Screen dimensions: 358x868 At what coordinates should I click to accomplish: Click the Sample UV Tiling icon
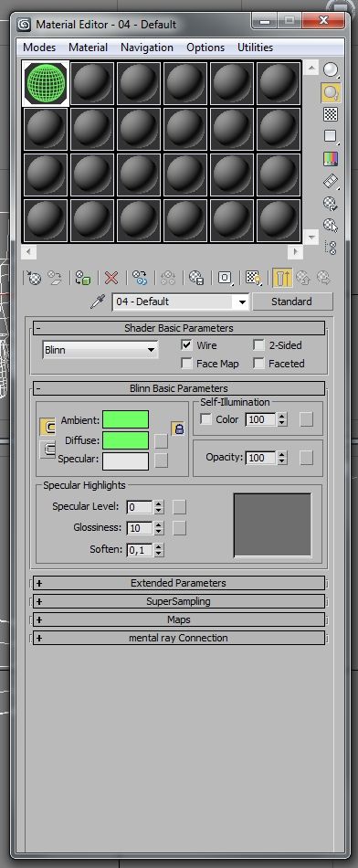pos(331,137)
